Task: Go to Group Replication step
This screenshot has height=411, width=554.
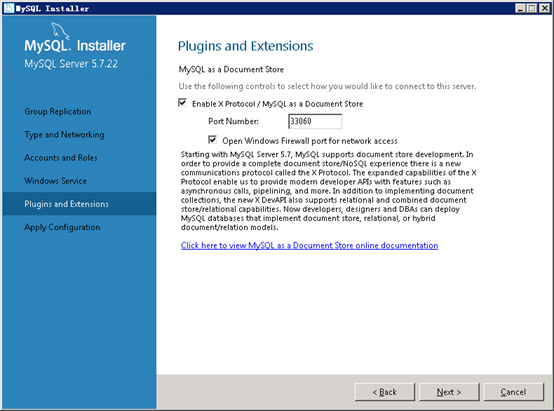Action: [58, 111]
